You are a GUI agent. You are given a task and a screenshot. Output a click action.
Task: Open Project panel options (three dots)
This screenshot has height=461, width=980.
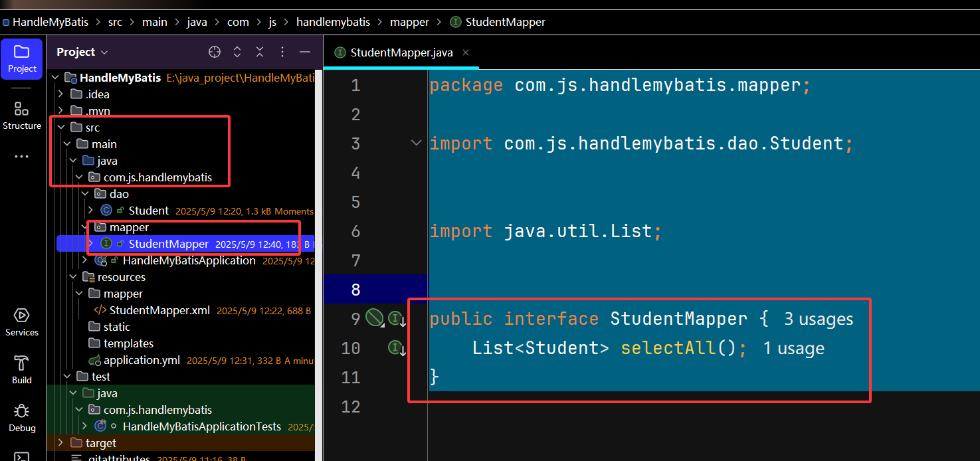282,52
